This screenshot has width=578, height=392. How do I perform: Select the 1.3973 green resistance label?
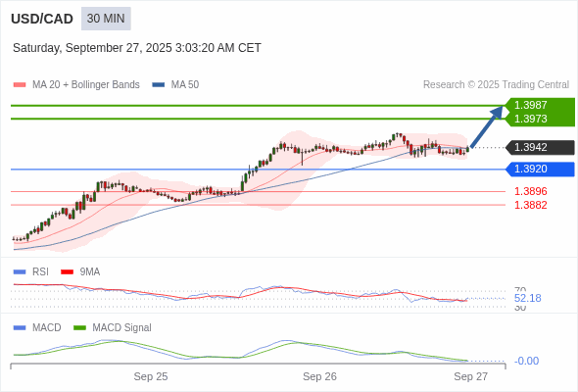tap(531, 119)
